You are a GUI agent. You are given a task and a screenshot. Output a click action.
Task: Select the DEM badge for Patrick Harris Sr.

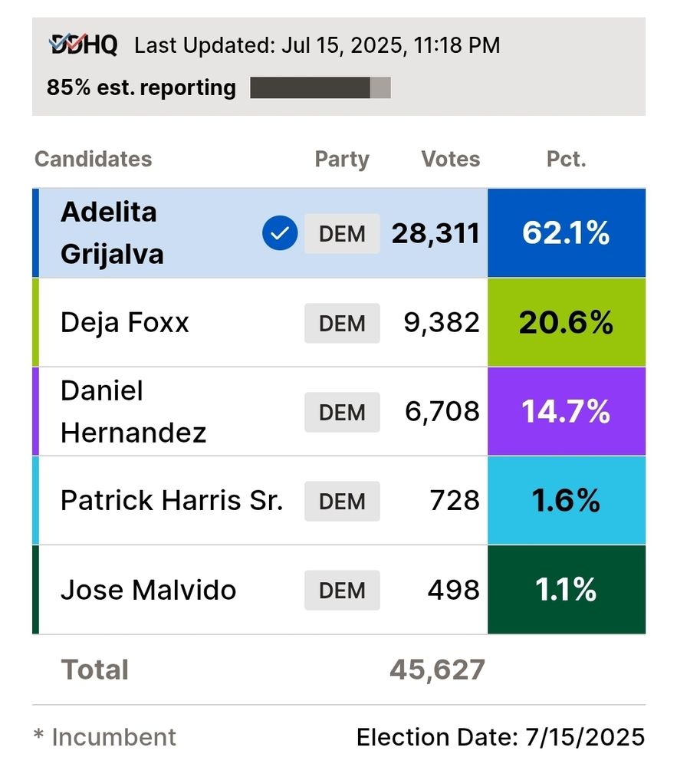(x=342, y=501)
